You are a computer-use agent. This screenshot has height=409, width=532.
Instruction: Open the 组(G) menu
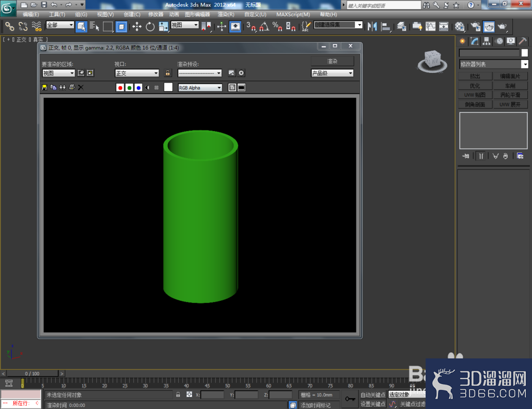click(81, 14)
